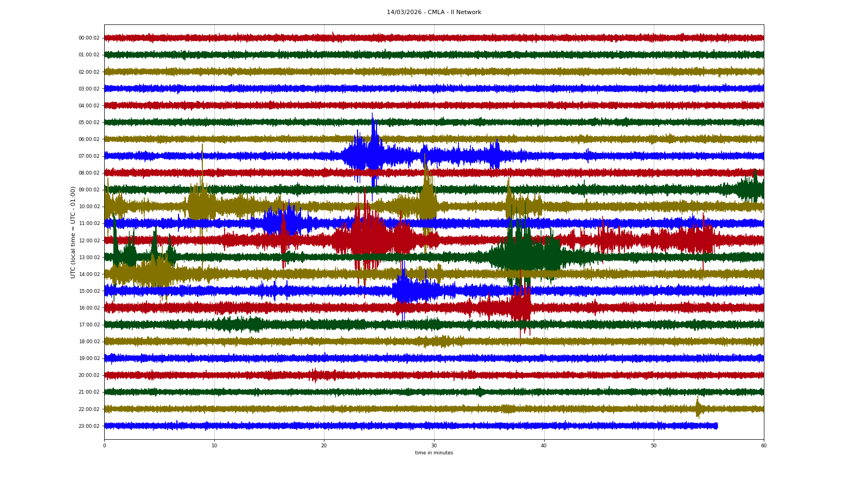Click the x-axis tick label 0

pos(104,446)
